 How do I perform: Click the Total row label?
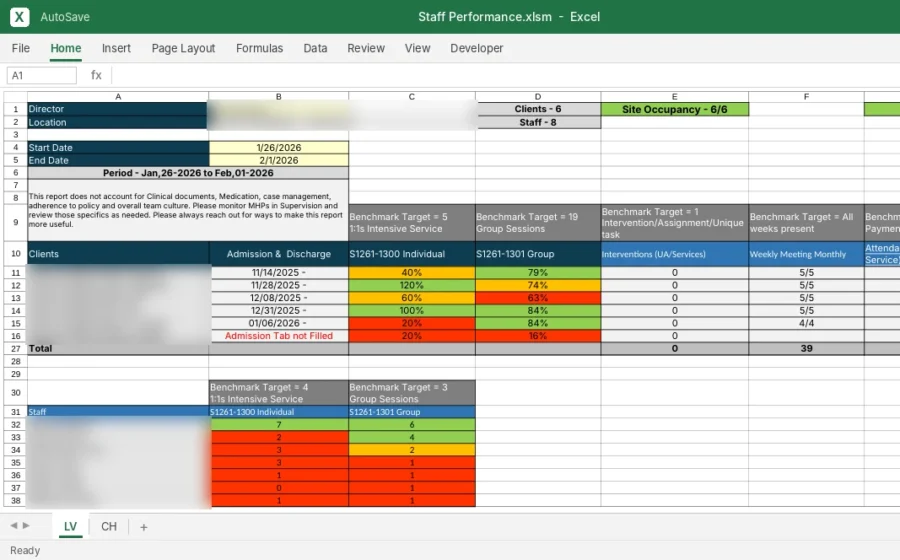[118, 348]
